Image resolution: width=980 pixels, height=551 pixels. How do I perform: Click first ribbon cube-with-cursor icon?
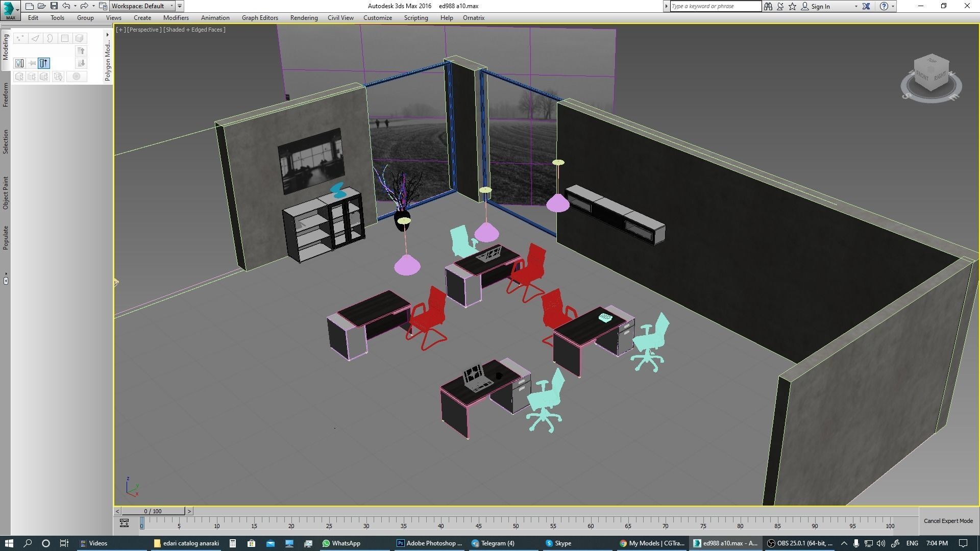point(19,77)
